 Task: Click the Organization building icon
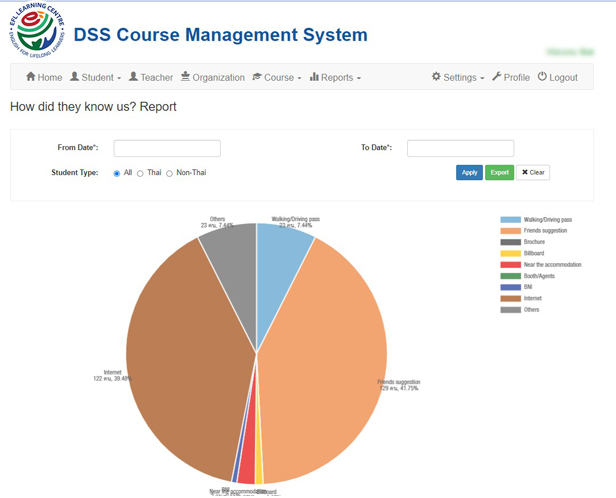point(186,77)
